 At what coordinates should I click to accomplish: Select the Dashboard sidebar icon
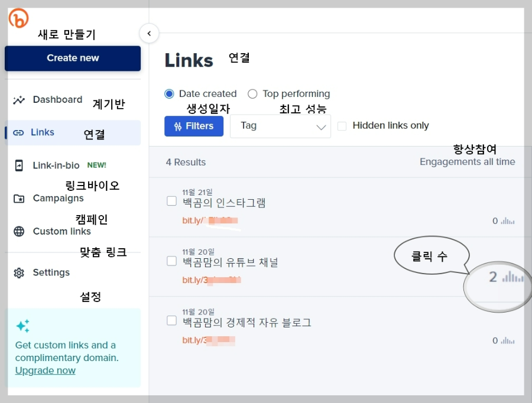click(x=18, y=99)
